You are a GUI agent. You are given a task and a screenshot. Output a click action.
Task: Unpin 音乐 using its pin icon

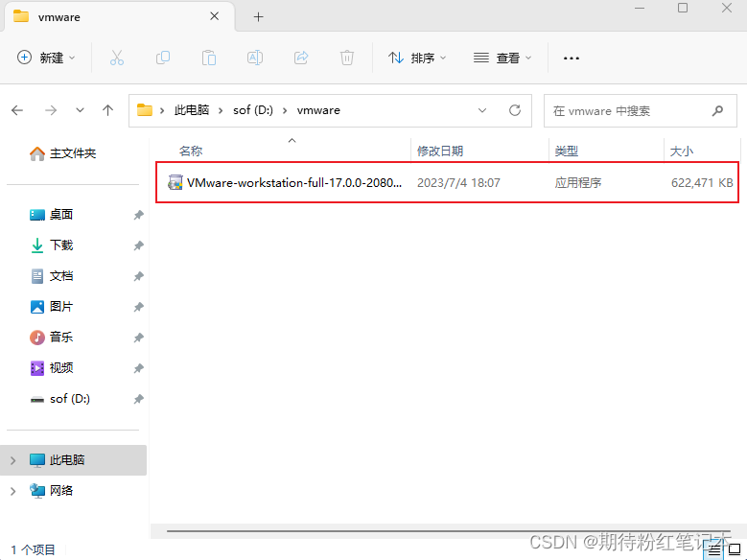tap(139, 338)
